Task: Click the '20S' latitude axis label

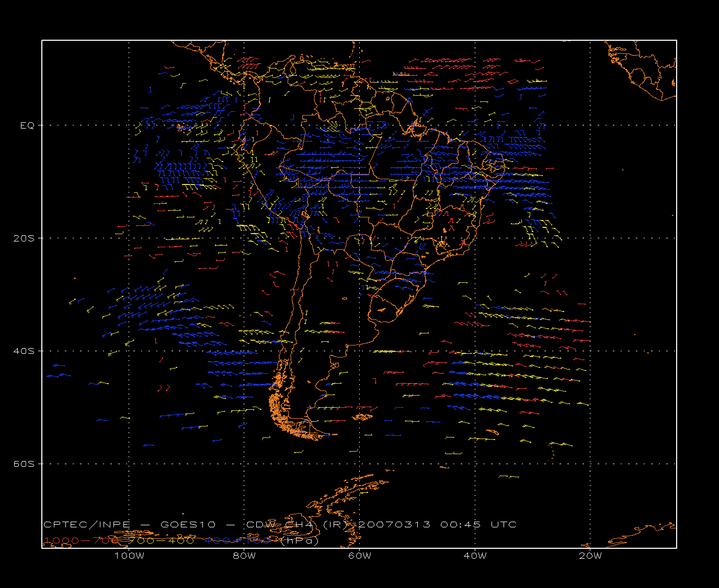Action: [24, 238]
